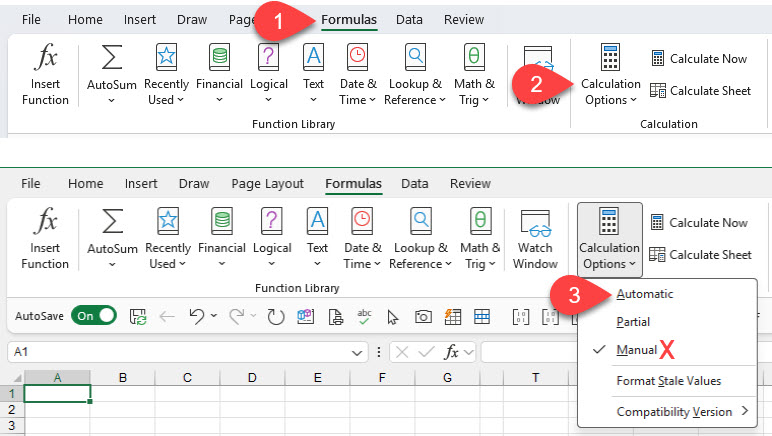Click the fx button in formula bar
The width and height of the screenshot is (772, 436).
452,352
